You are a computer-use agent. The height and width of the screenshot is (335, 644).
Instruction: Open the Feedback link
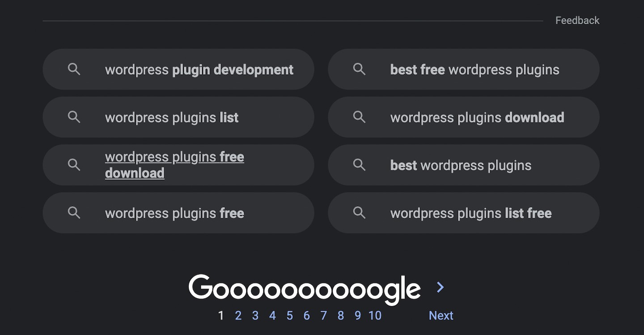tap(577, 21)
